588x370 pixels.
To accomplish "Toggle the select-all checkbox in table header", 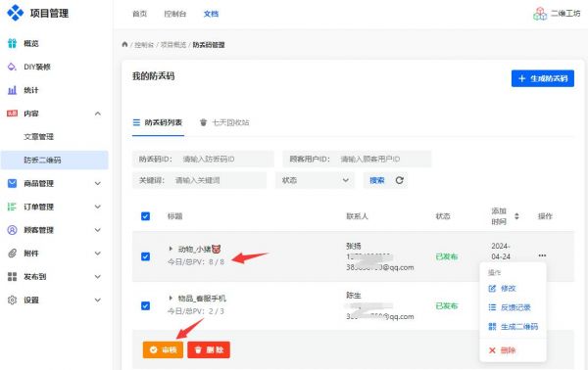I will point(145,216).
